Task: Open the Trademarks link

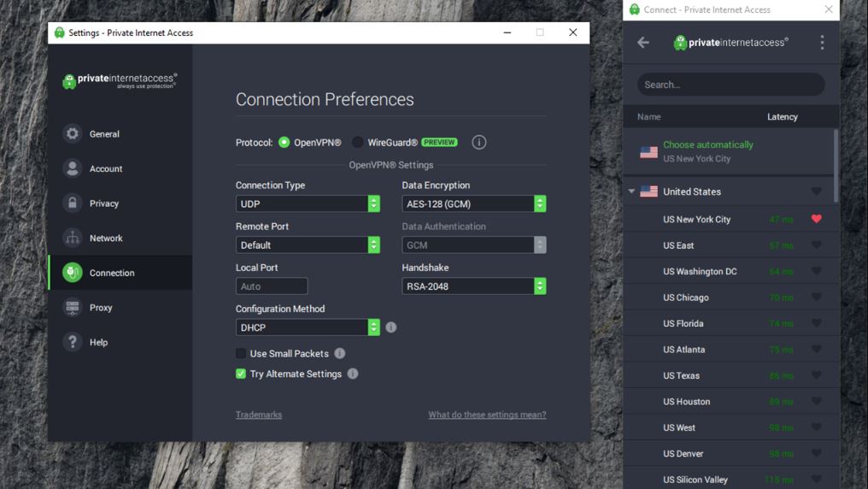Action: 259,415
